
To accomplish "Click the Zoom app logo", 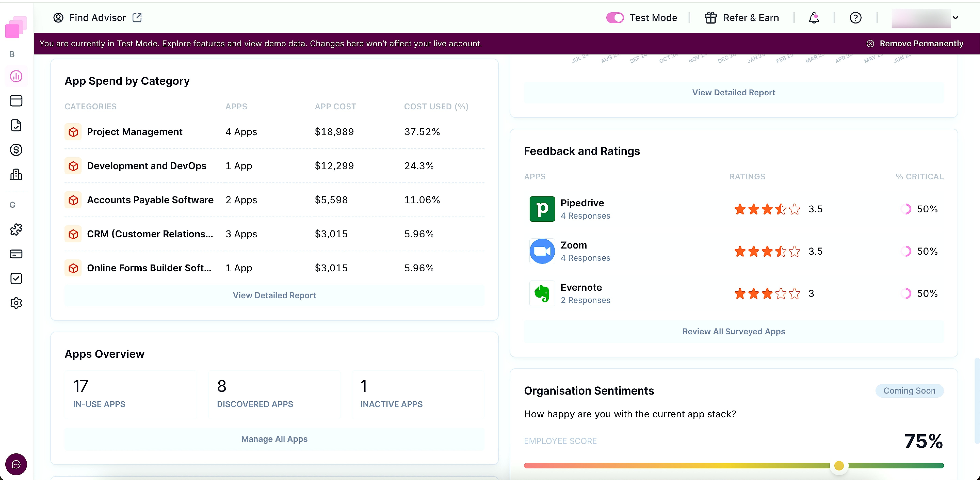I will pos(542,251).
